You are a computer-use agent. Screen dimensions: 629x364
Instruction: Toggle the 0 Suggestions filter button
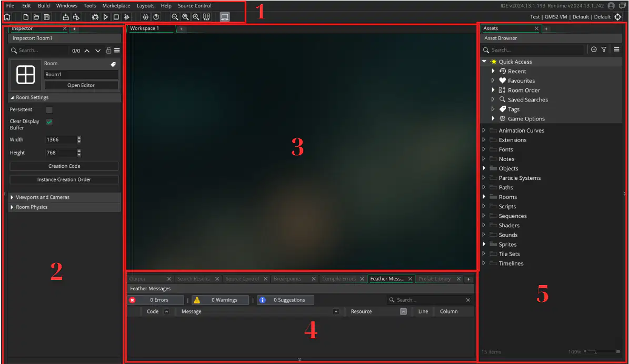285,300
